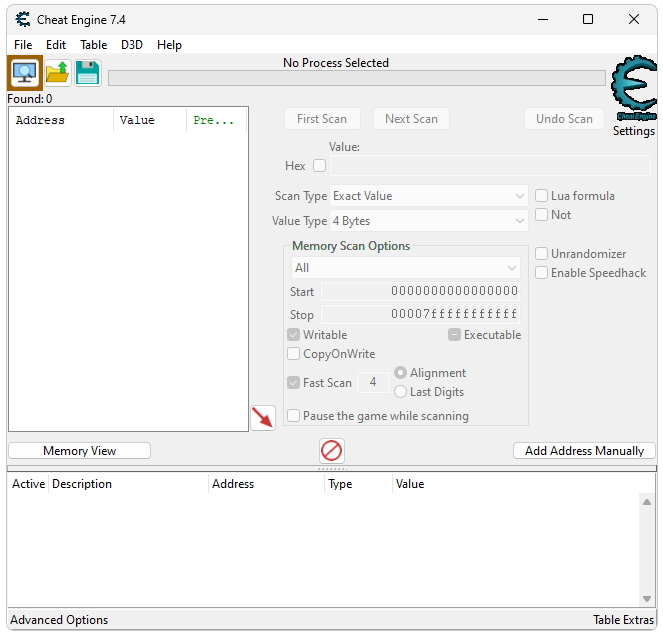The image size is (663, 638).
Task: Toggle the Executable checkbox
Action: [454, 334]
